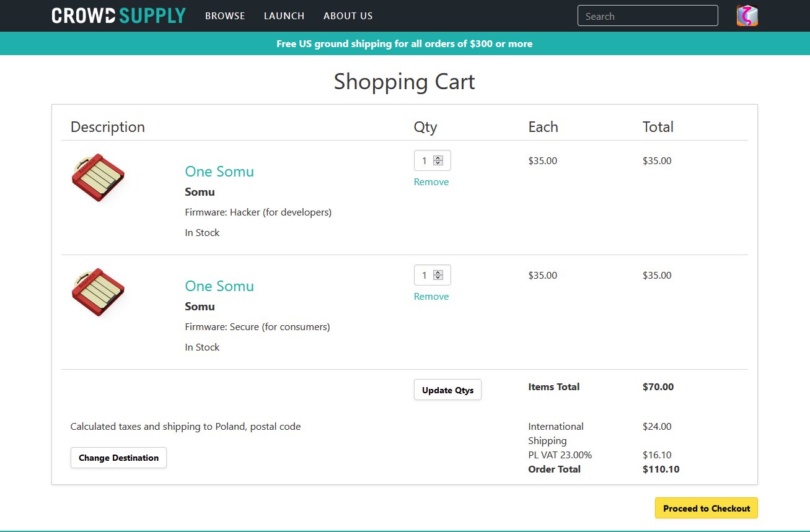Remove the Hacker firmware Somu from cart
This screenshot has height=532, width=810.
[x=431, y=182]
